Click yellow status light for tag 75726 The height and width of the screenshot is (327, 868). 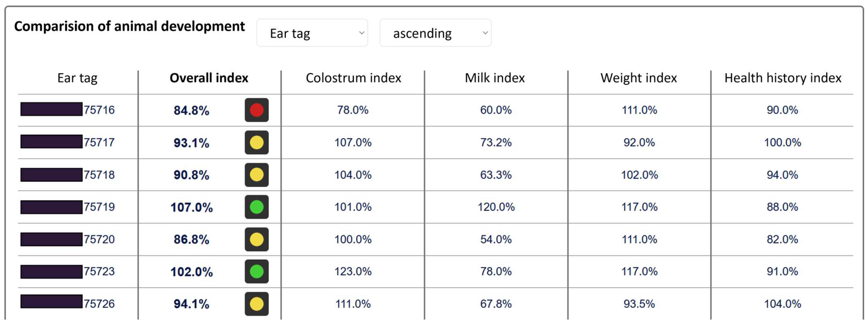(257, 304)
